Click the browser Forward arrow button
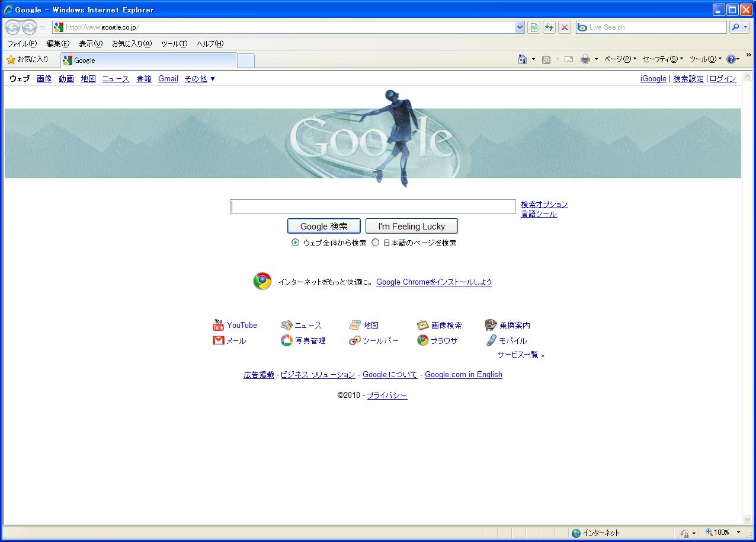This screenshot has height=542, width=756. 29,27
